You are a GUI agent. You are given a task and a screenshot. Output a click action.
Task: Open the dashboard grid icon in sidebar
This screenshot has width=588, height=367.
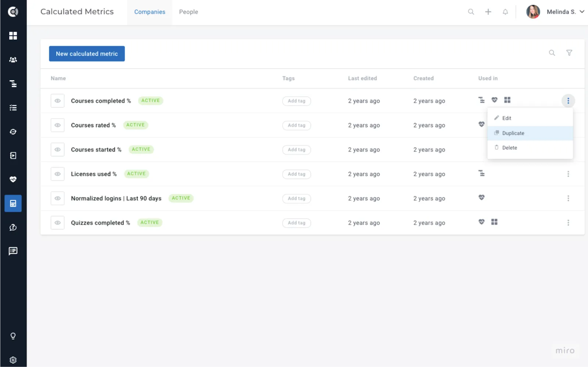coord(13,36)
